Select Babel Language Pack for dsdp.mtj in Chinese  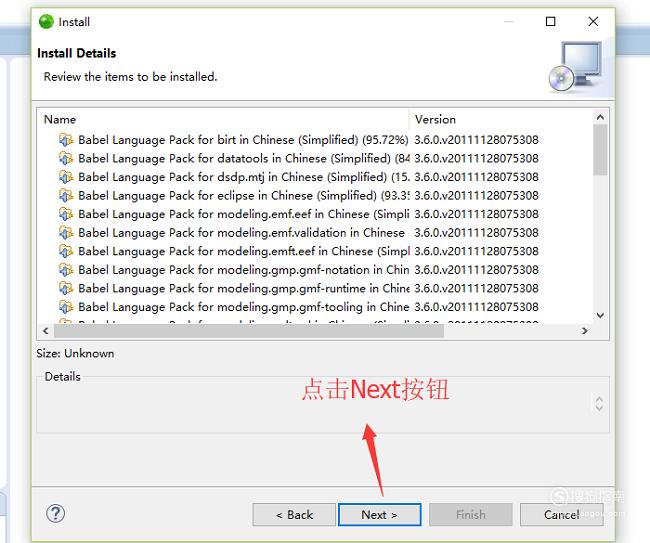[244, 177]
